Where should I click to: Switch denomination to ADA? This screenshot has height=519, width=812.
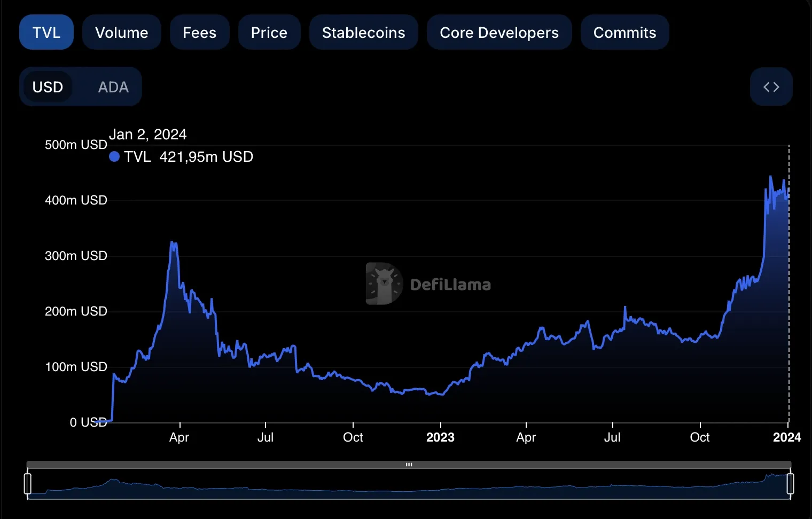[x=113, y=87]
